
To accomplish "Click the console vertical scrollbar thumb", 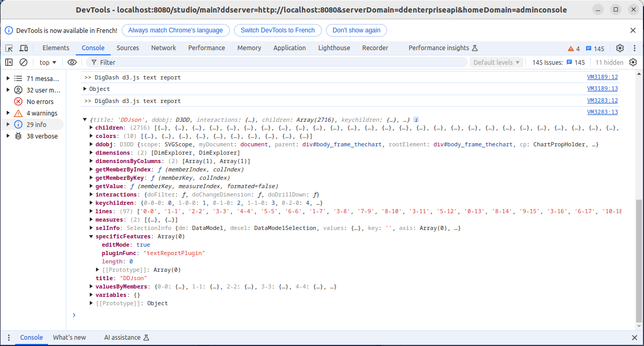I will point(639,260).
